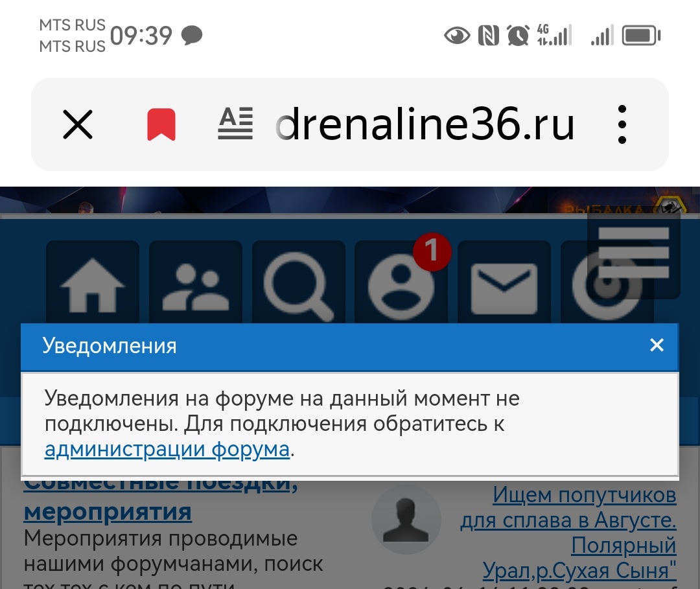Tap the default user avatar thumbnail
This screenshot has height=589, width=700.
(406, 520)
